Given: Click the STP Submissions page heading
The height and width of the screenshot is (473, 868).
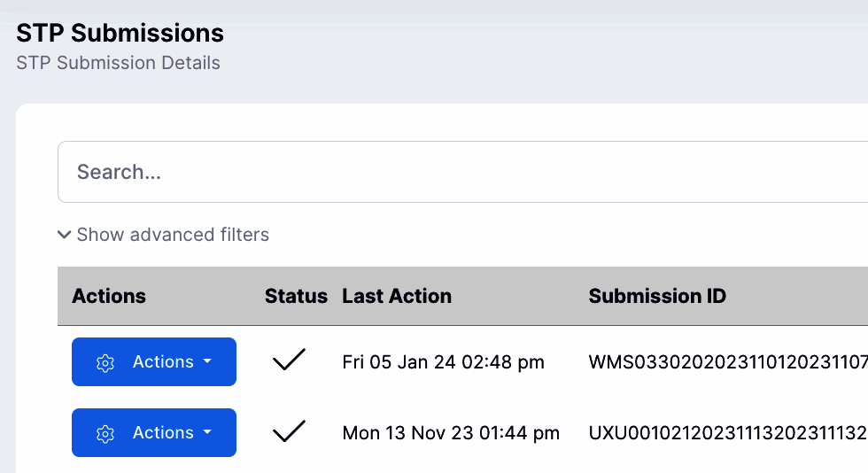Looking at the screenshot, I should tap(120, 34).
